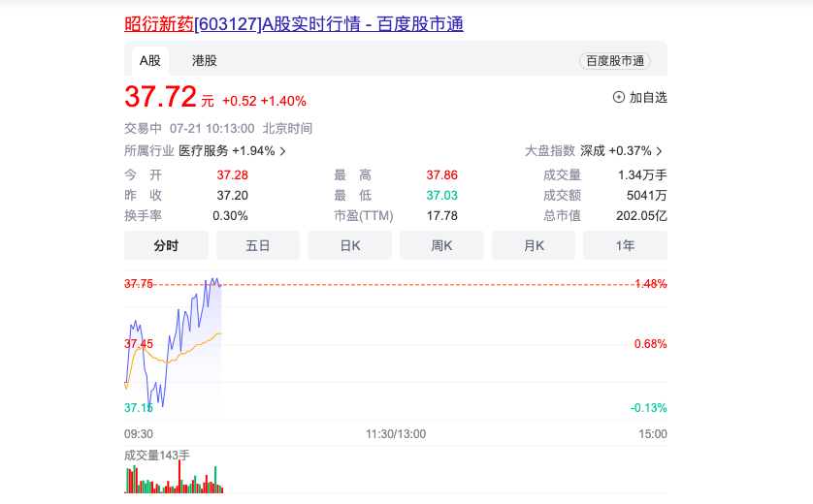Click the 加自选 label text
The width and height of the screenshot is (813, 504).
[648, 97]
